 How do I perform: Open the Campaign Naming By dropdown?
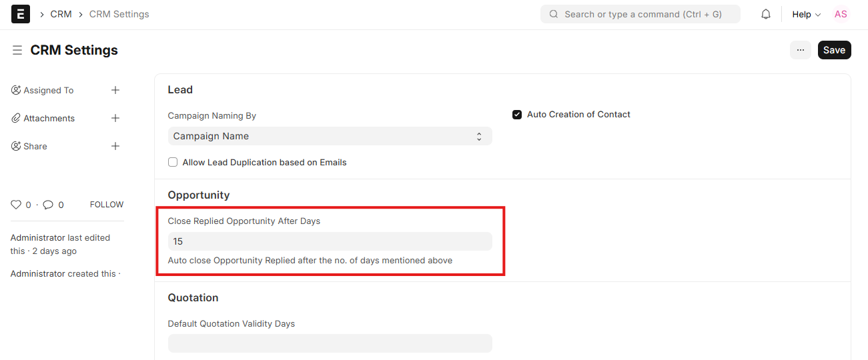[330, 136]
